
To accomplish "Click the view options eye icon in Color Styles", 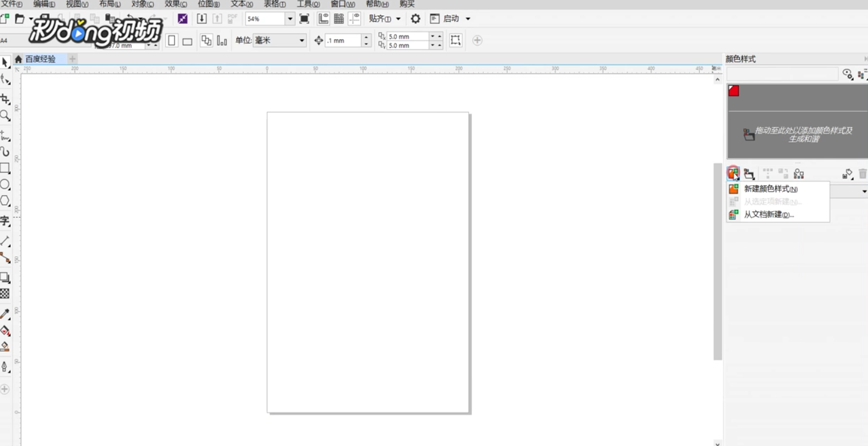I will pos(848,74).
